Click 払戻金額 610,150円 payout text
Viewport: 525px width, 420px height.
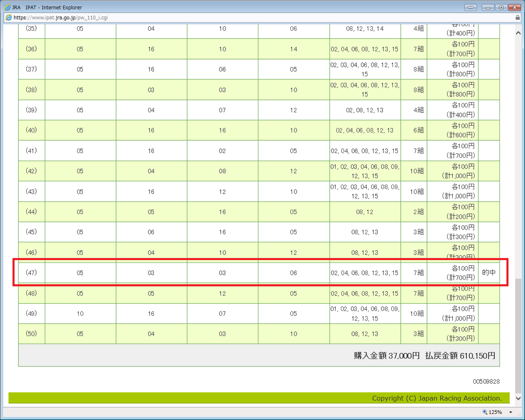pos(460,356)
